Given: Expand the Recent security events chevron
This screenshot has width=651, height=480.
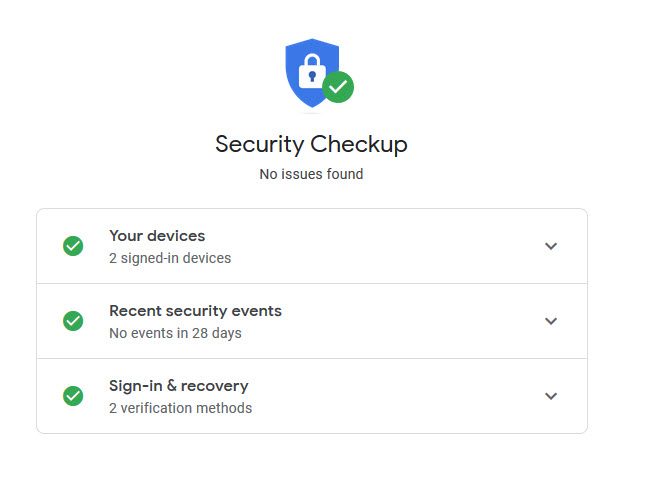Looking at the screenshot, I should point(550,321).
